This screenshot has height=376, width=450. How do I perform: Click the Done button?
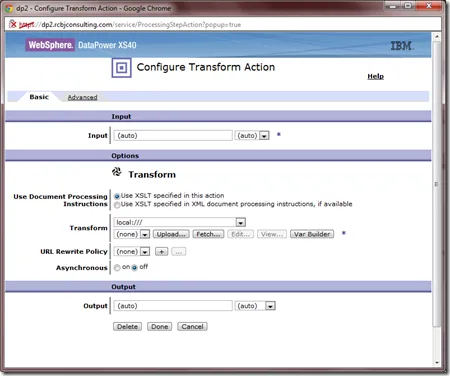tap(160, 327)
